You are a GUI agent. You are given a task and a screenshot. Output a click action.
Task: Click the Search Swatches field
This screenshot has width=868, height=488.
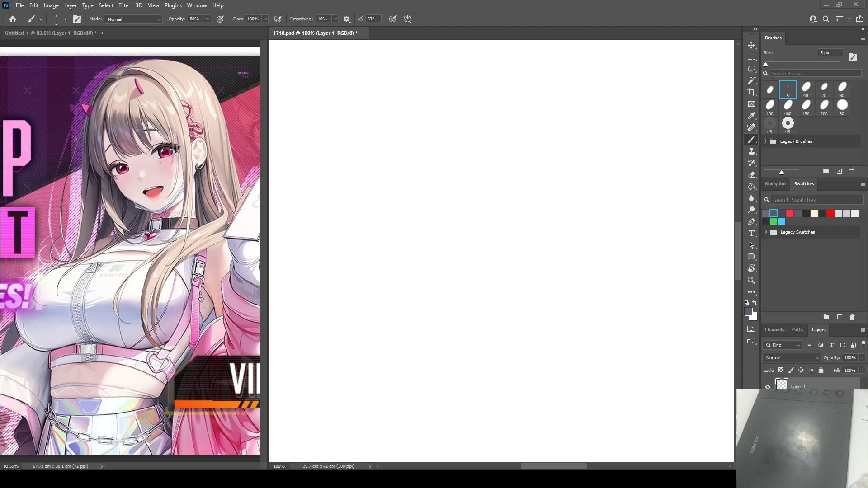[x=817, y=200]
